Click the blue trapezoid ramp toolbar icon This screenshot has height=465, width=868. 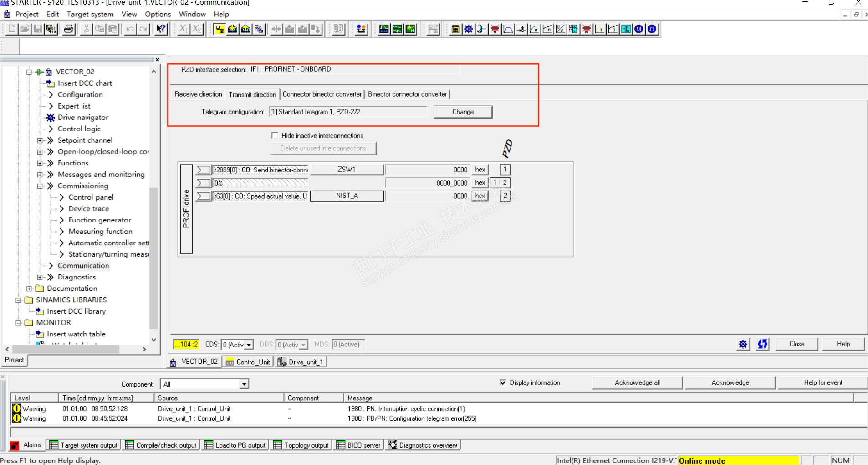pos(508,29)
